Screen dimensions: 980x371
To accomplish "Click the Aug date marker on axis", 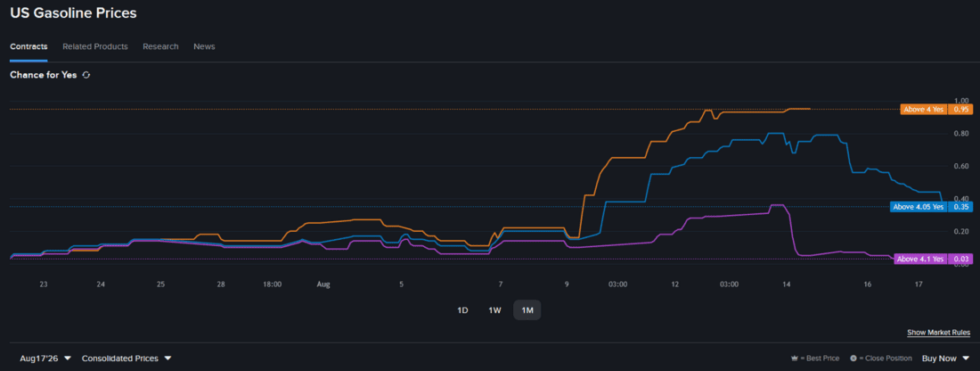I will [323, 284].
